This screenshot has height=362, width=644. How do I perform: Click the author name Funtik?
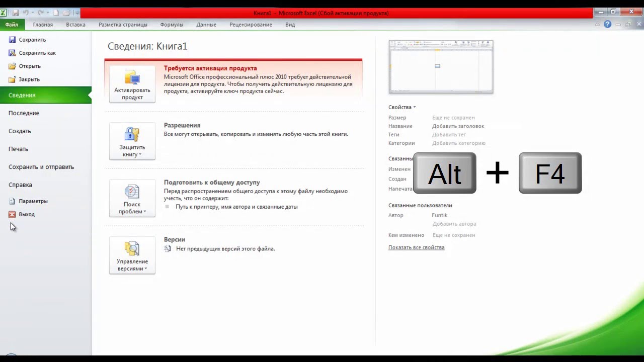point(440,216)
